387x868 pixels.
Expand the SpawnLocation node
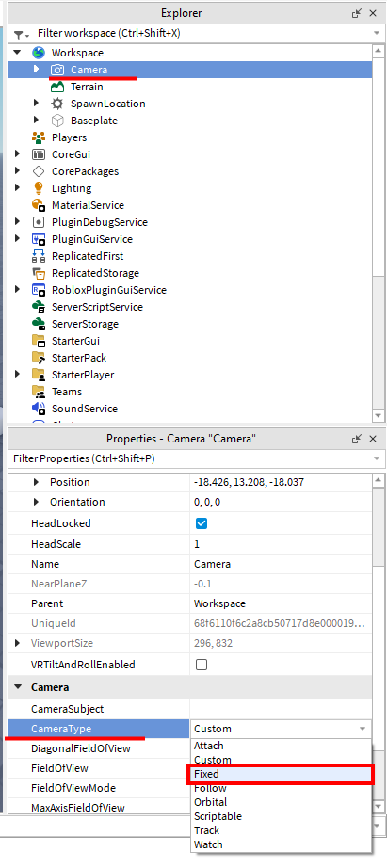[37, 103]
